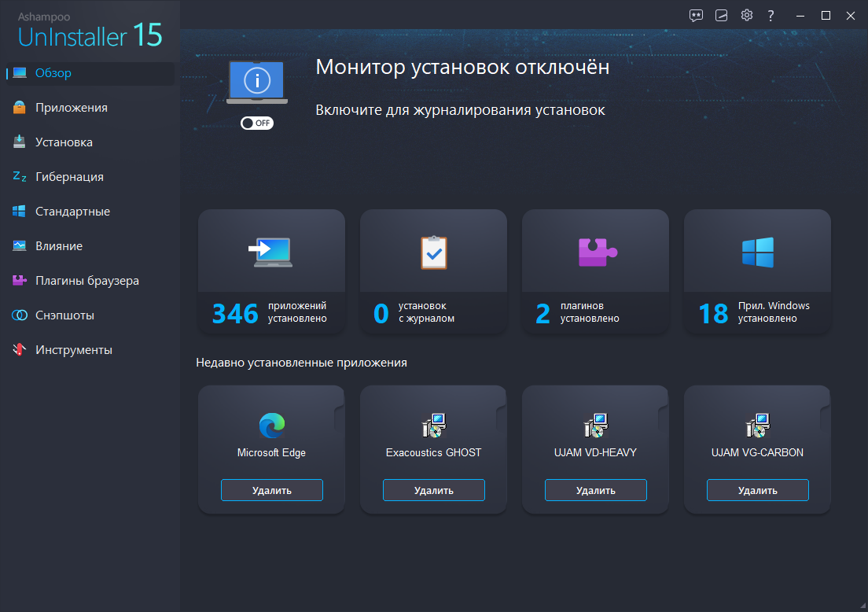Click Удалить under UJAM VD-HEAVY
This screenshot has width=868, height=612.
point(596,490)
